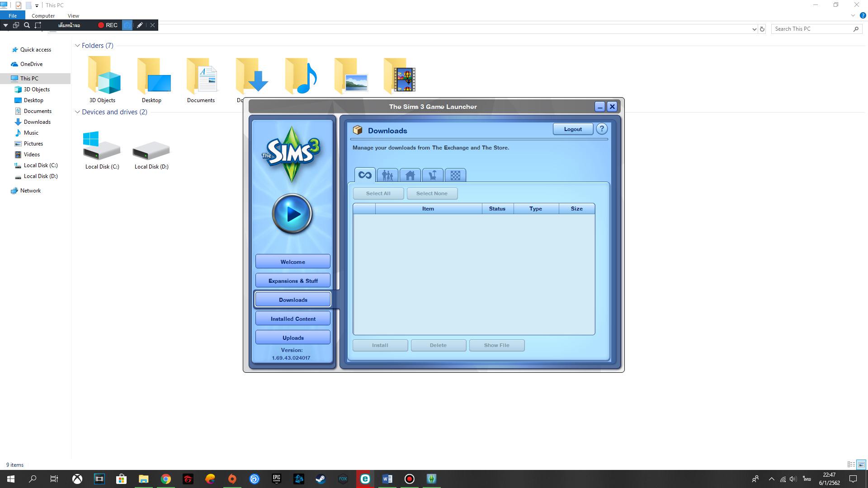The image size is (868, 488).
Task: Open Steam from the taskbar
Action: (321, 479)
